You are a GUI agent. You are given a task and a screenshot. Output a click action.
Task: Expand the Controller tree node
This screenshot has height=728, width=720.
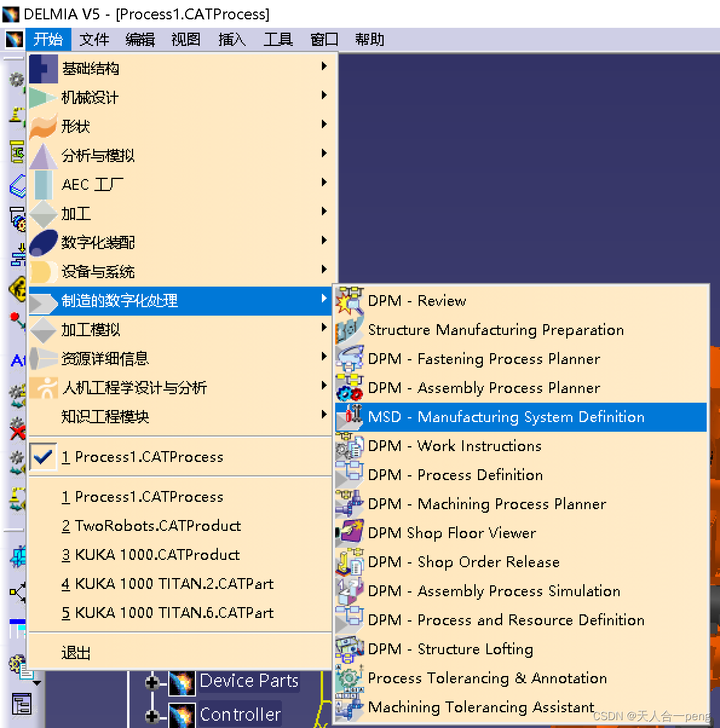tap(152, 716)
